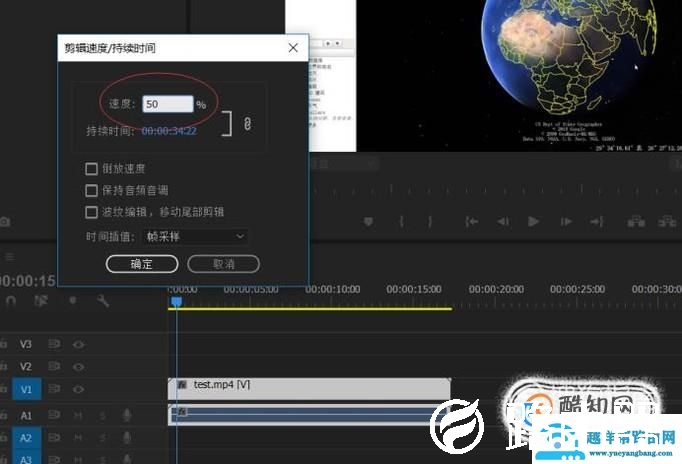682x464 pixels.
Task: Select the A1 track target label
Action: pyautogui.click(x=26, y=416)
